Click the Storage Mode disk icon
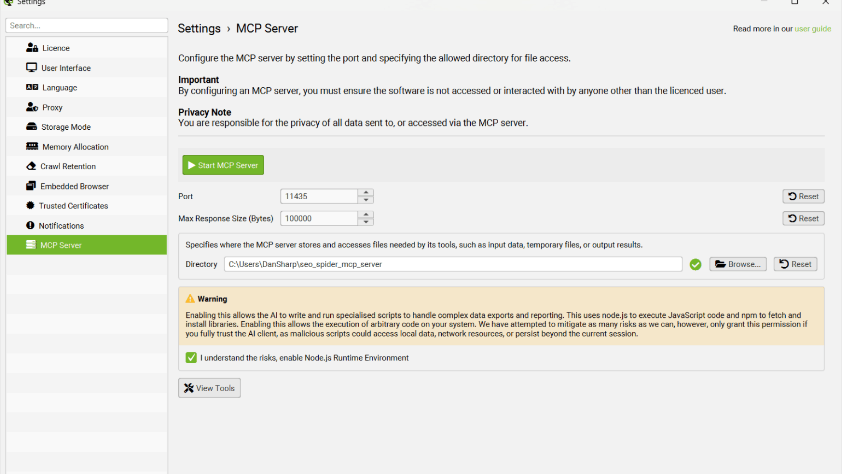This screenshot has width=842, height=474. click(31, 127)
